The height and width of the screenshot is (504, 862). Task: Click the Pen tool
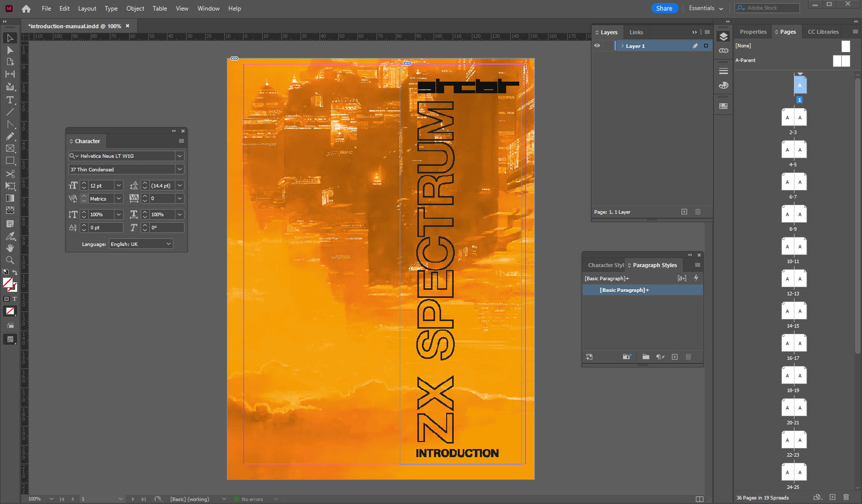(x=10, y=124)
